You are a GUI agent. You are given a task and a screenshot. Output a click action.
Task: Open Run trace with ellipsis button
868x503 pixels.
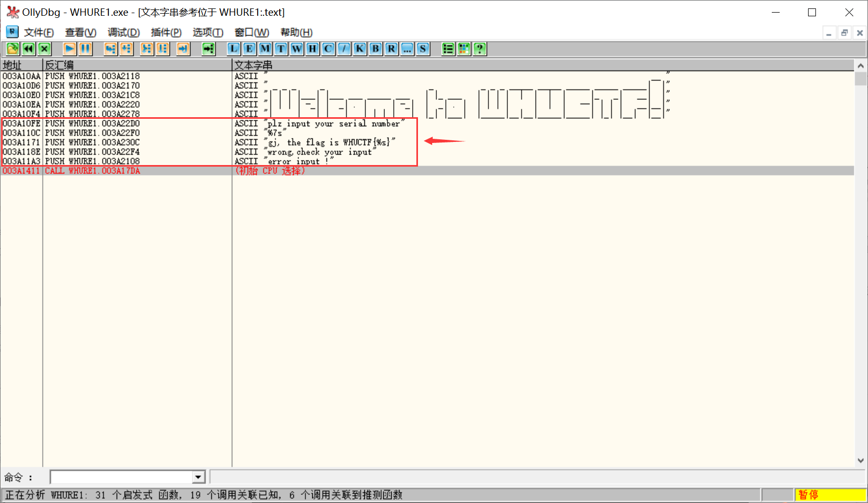click(407, 49)
